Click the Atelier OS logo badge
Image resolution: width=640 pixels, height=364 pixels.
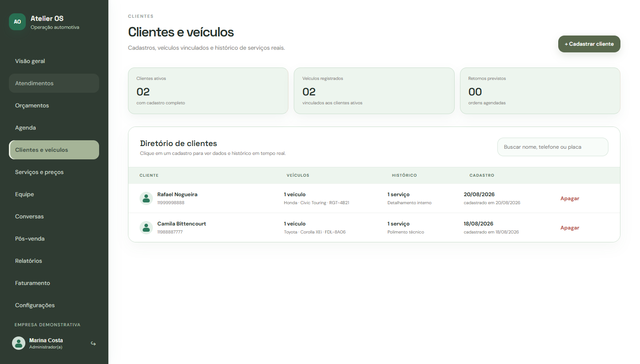click(x=17, y=22)
